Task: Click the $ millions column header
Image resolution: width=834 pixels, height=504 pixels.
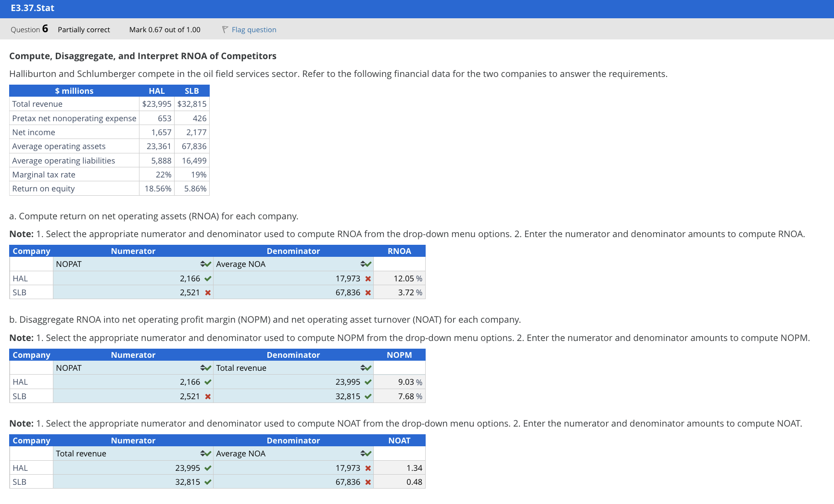Action: click(74, 91)
